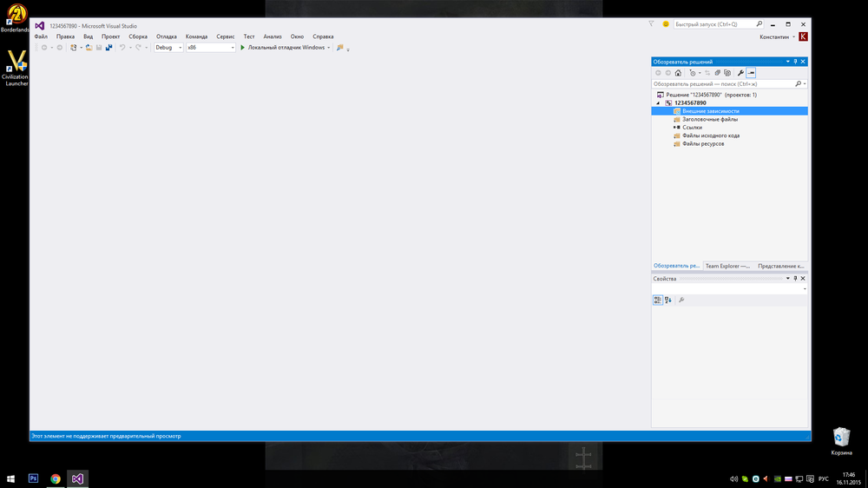The width and height of the screenshot is (868, 488).
Task: Click the Open File folder toolbar icon
Action: (x=89, y=48)
